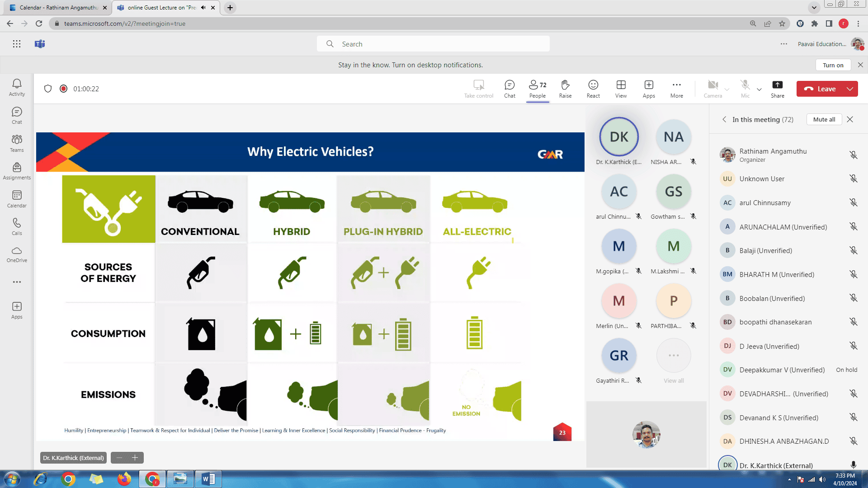Toggle the People panel tab
The height and width of the screenshot is (488, 868).
pos(538,89)
